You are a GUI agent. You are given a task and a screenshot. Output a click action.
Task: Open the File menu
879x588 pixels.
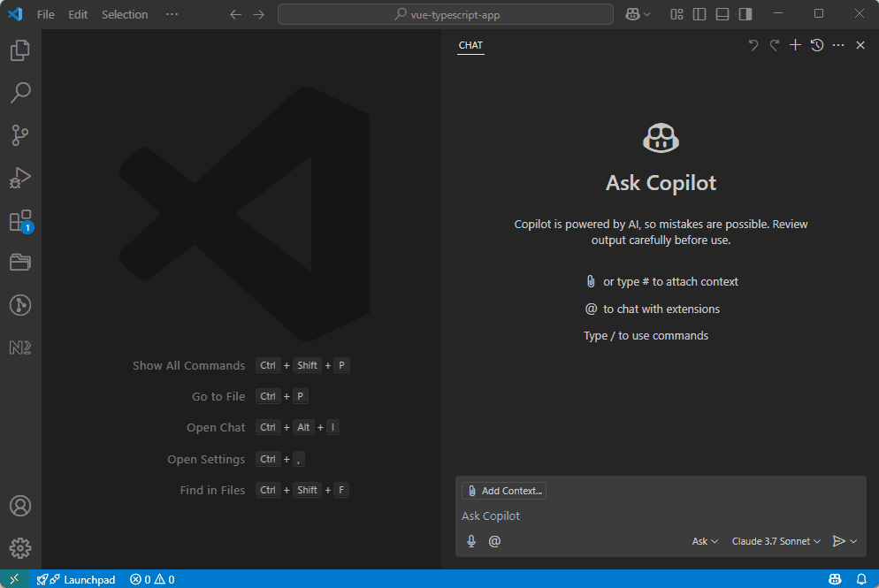[45, 14]
